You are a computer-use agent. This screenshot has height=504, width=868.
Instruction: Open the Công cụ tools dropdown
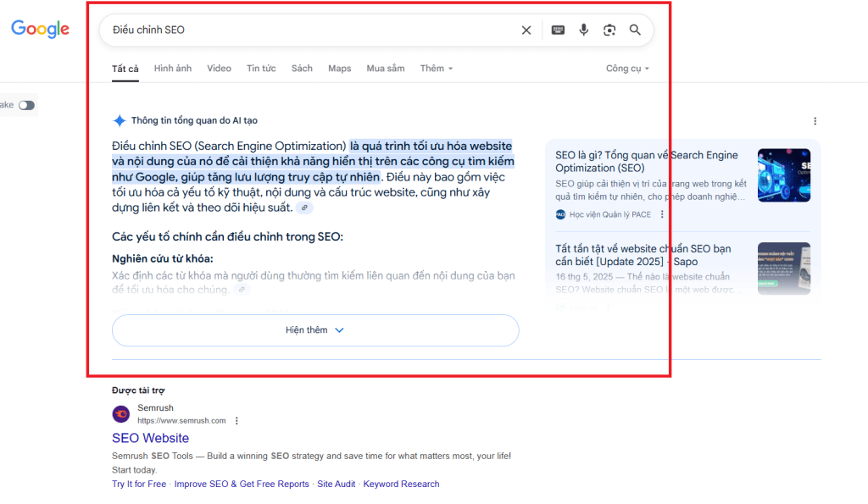627,69
